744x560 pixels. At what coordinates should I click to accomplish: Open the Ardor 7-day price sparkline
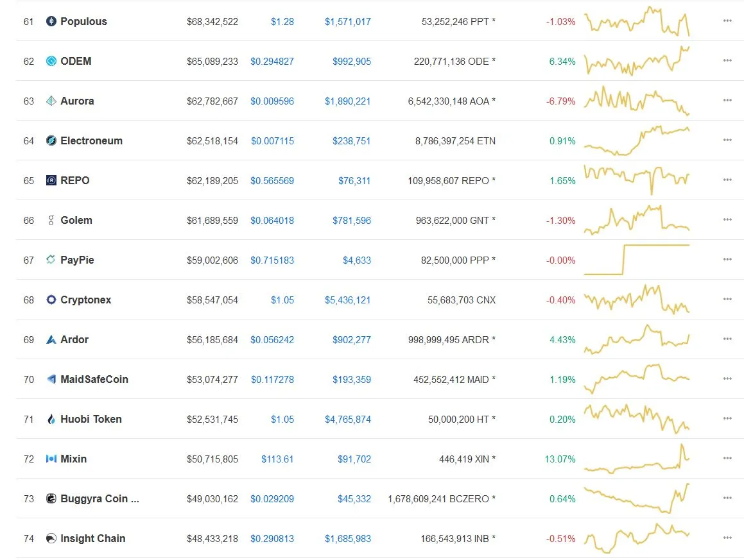pyautogui.click(x=637, y=339)
